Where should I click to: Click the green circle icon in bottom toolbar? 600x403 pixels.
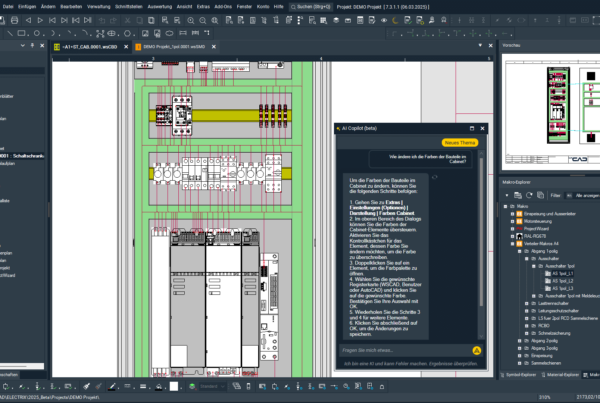point(193,384)
